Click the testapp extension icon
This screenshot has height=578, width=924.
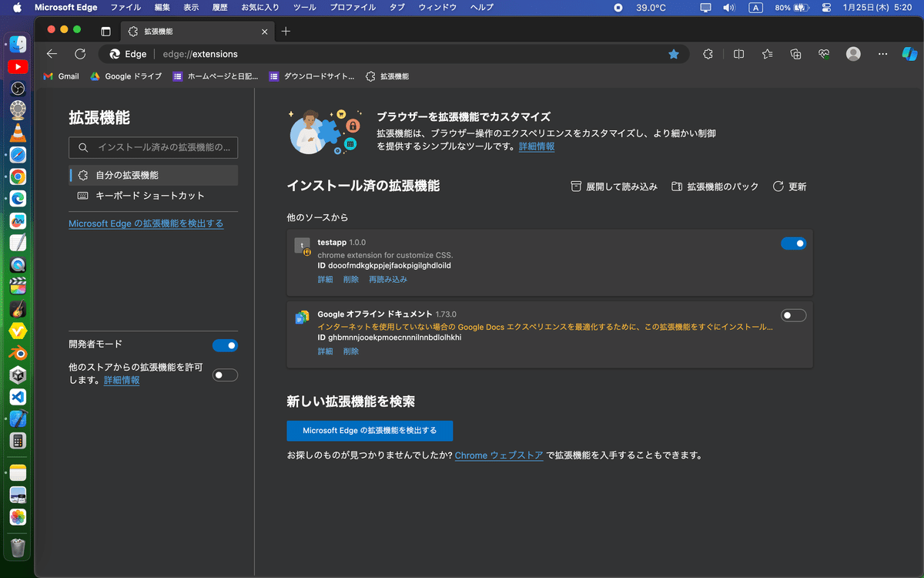[303, 246]
